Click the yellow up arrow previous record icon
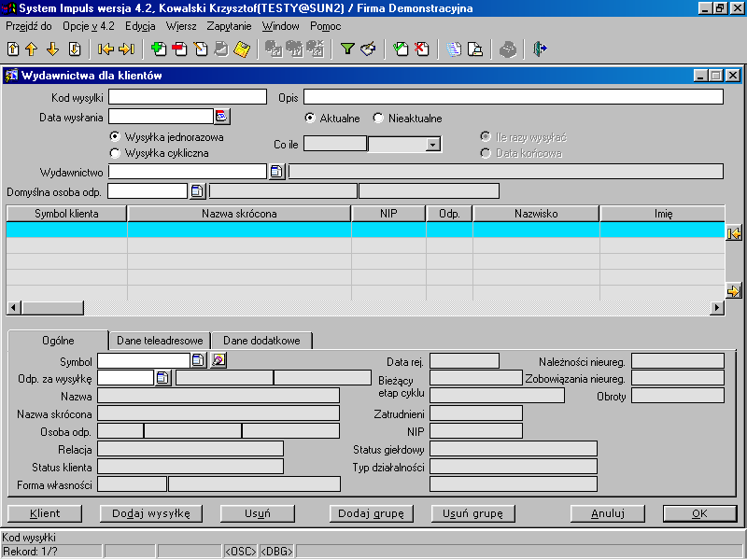 pyautogui.click(x=32, y=49)
